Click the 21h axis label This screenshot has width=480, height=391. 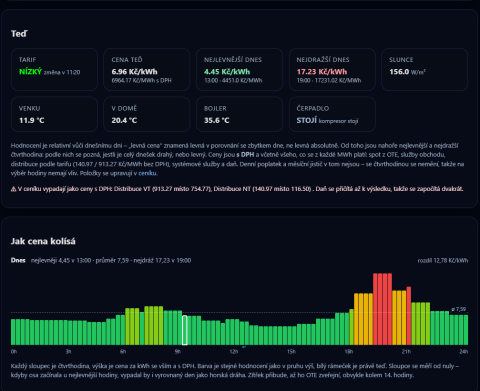pos(406,352)
